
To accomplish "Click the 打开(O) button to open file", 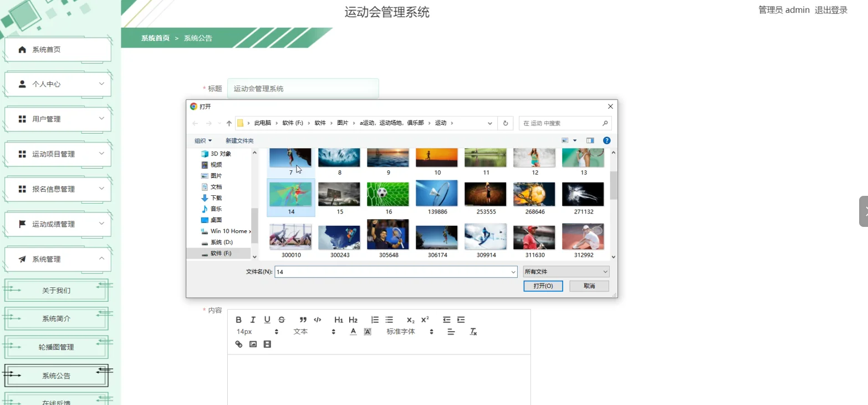I will pos(543,286).
